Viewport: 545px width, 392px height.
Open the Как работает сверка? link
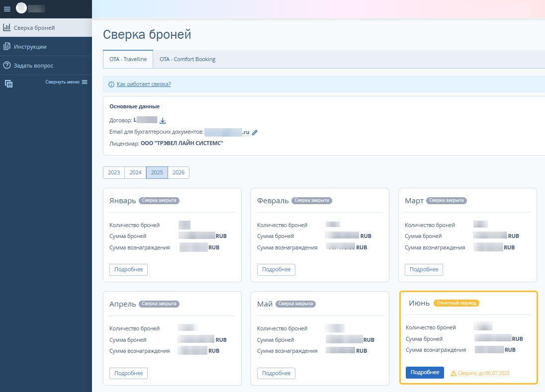[x=144, y=84]
